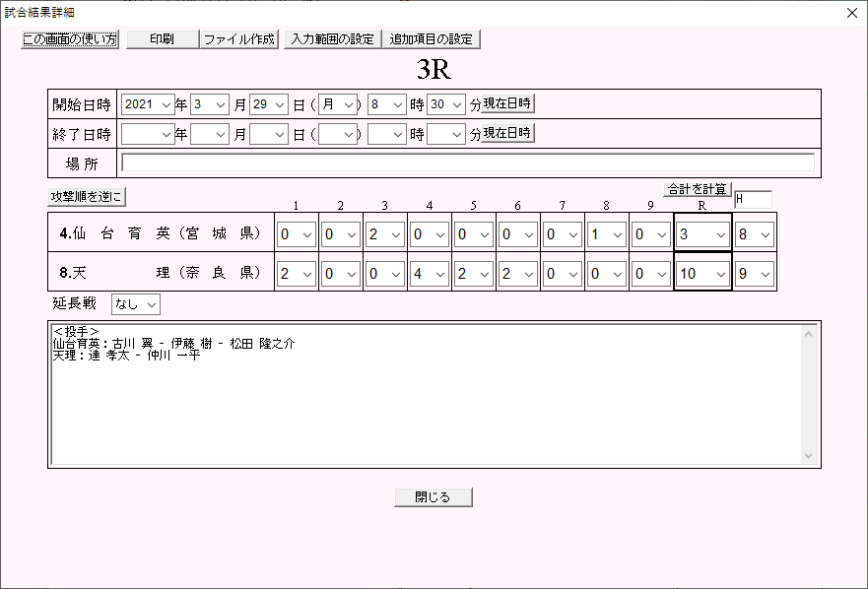Click the 4.仙台育英（宮城県） team name
868x589 pixels.
161,233
